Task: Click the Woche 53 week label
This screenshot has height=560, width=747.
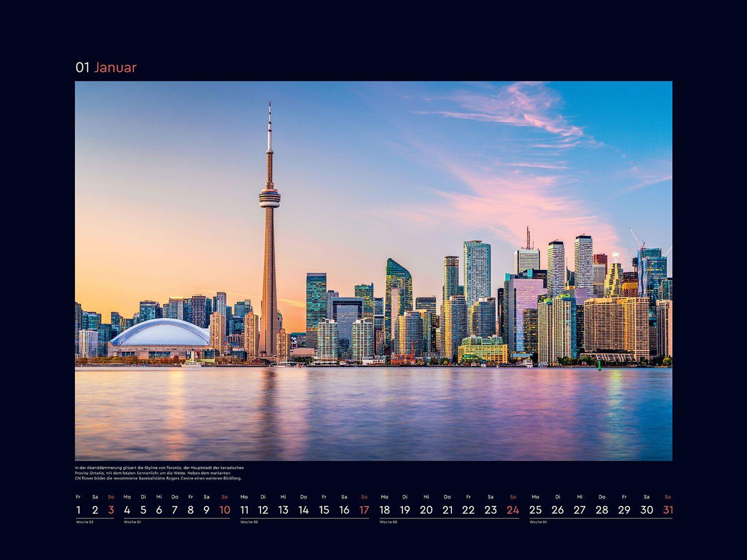Action: point(84,522)
